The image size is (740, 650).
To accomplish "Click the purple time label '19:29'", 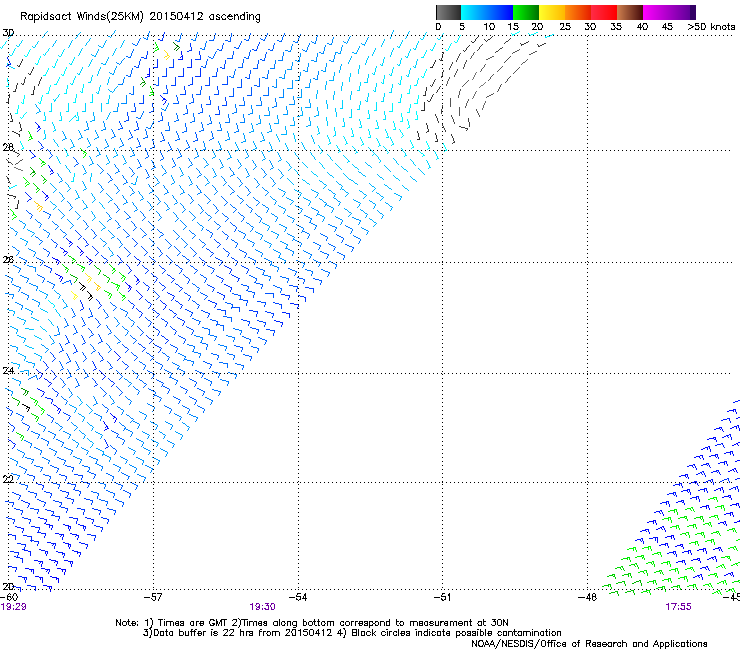I will point(14,607).
